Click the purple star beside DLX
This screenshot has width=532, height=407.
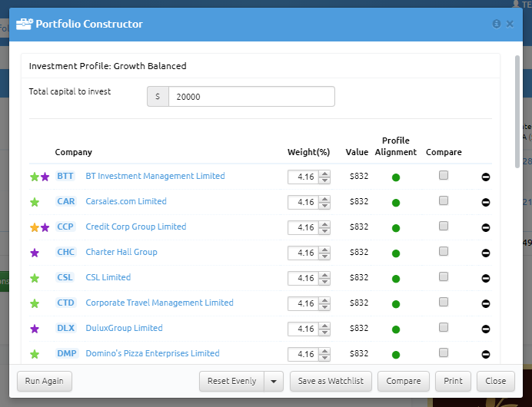[x=35, y=329]
